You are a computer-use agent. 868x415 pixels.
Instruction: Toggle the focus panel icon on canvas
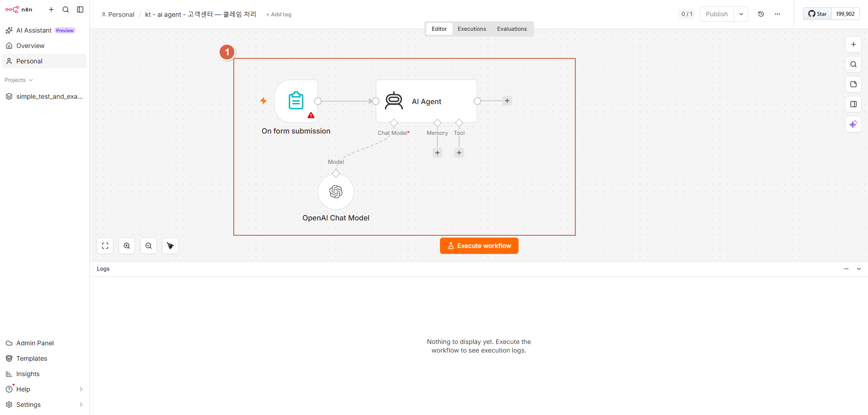(x=854, y=104)
